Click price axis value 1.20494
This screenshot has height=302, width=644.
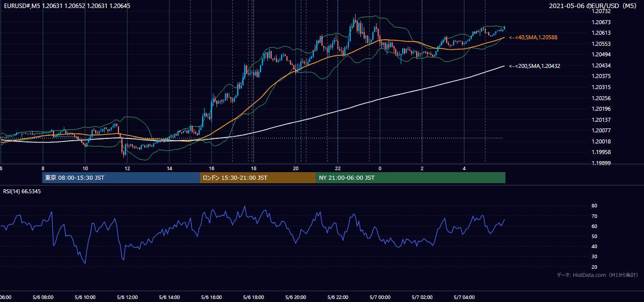(601, 54)
